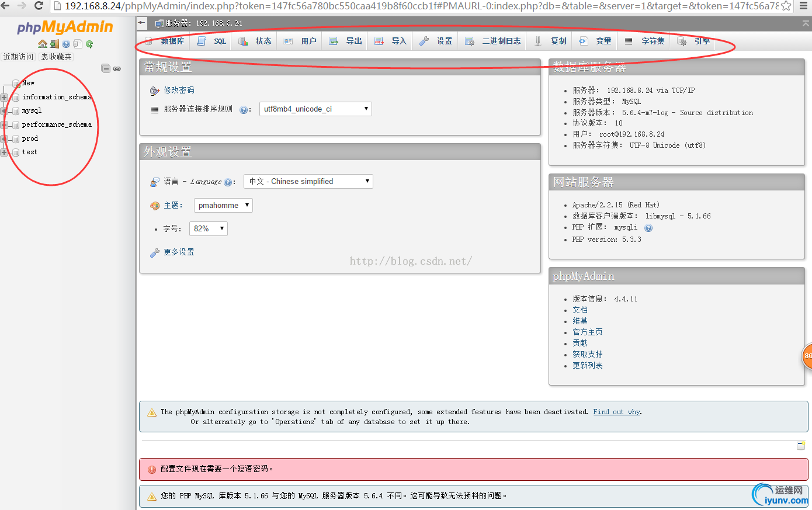Open phpMyAdmin documentation help icon in sidebar
Screen dimensions: 812x510
click(66, 44)
